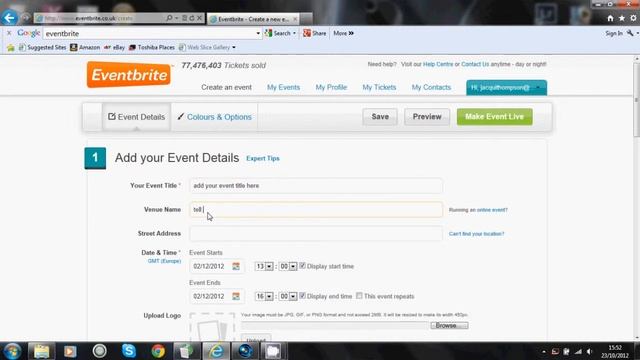Open My Contacts page

pyautogui.click(x=431, y=87)
